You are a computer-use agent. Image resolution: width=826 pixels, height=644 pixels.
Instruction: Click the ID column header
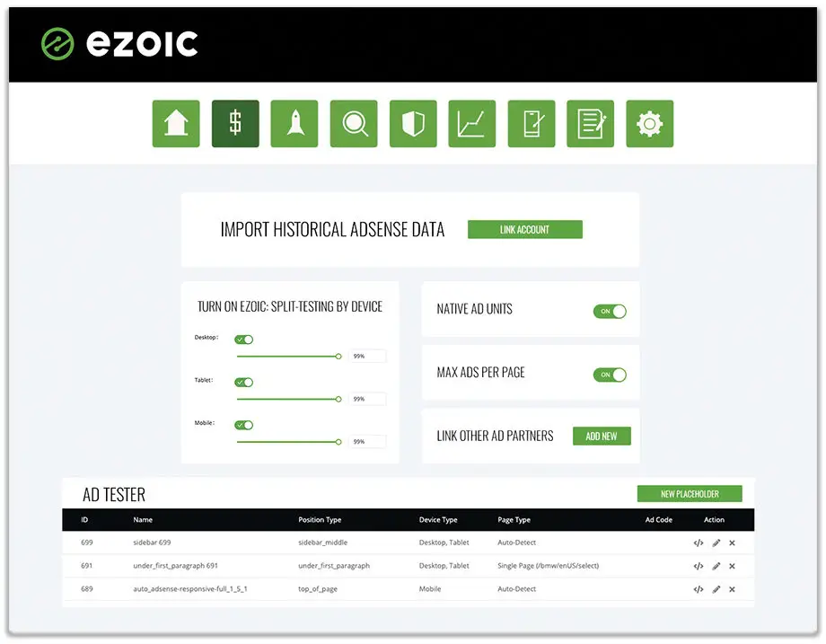84,520
